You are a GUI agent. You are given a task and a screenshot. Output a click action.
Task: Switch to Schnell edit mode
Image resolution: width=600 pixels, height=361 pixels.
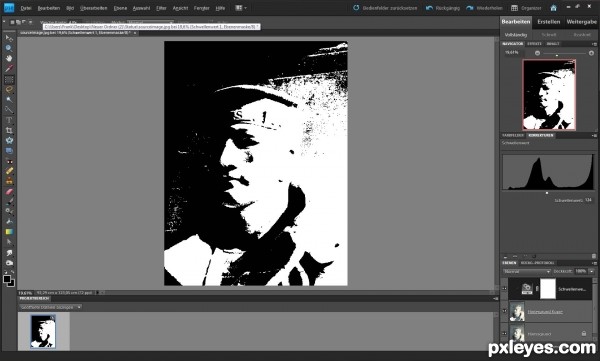pyautogui.click(x=548, y=35)
